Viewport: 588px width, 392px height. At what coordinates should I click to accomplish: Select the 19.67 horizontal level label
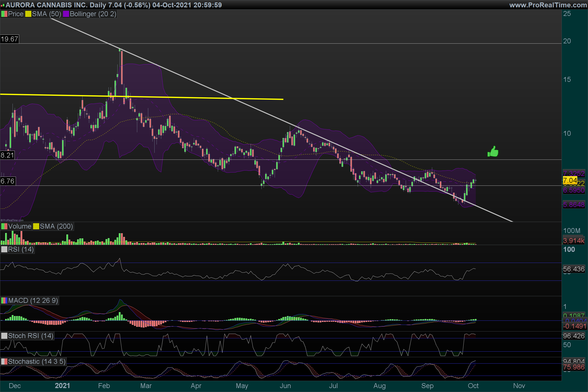pos(10,39)
